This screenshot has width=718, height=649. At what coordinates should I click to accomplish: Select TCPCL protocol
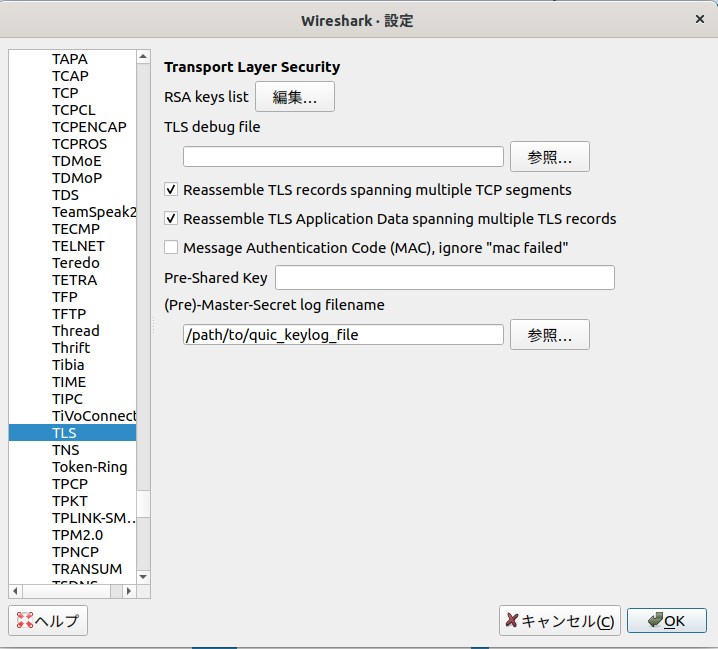click(74, 110)
